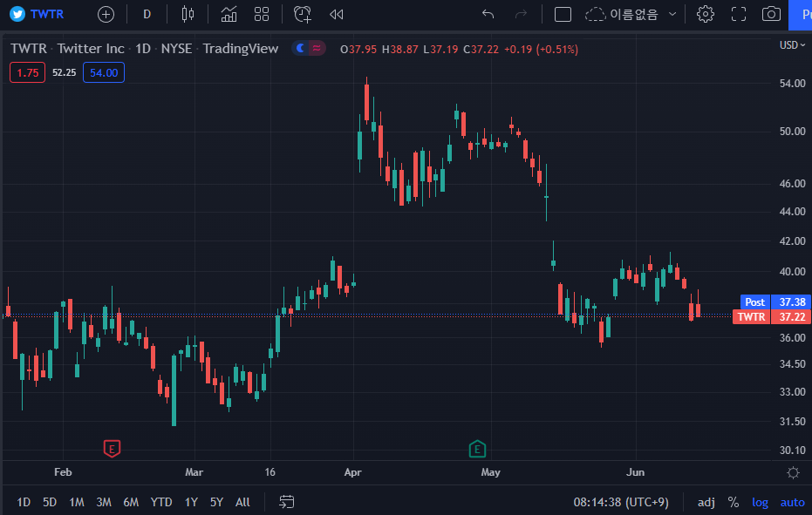Image resolution: width=812 pixels, height=515 pixels.
Task: Click the TWTR 37.22 price label
Action: pyautogui.click(x=772, y=317)
